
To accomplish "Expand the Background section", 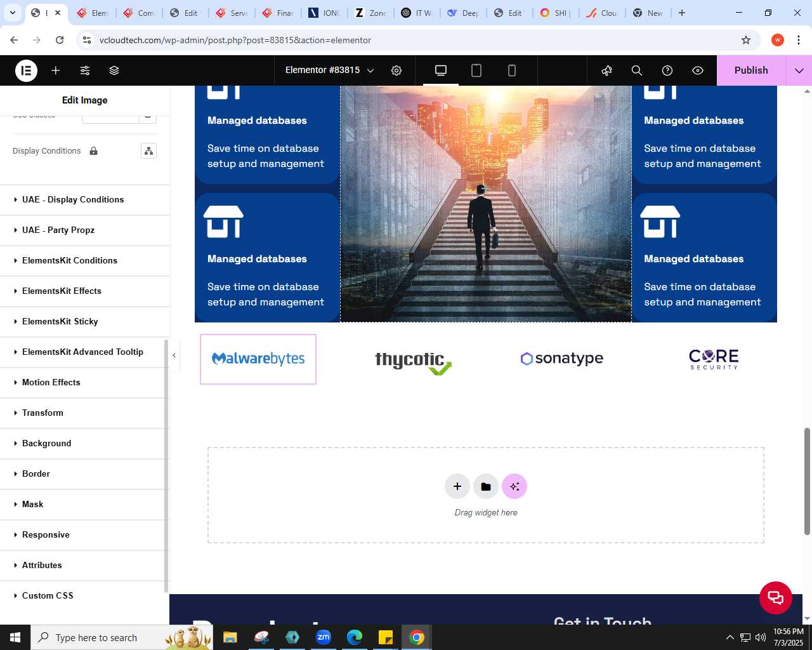I will [x=85, y=443].
